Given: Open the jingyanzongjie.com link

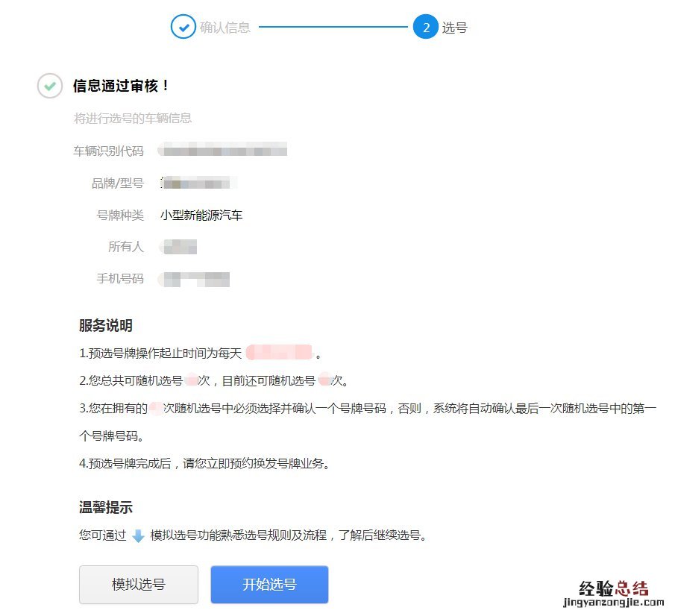Looking at the screenshot, I should coord(613,600).
